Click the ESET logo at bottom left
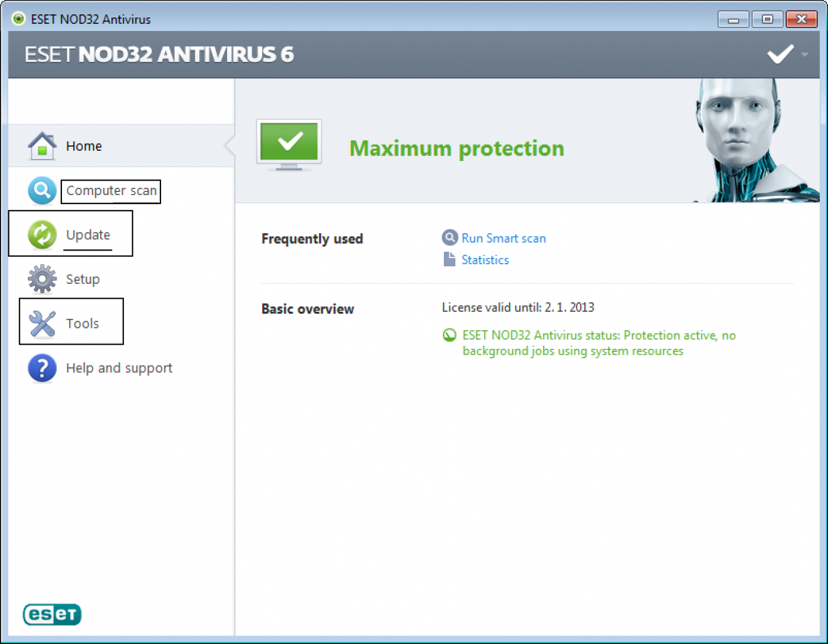 pos(52,614)
